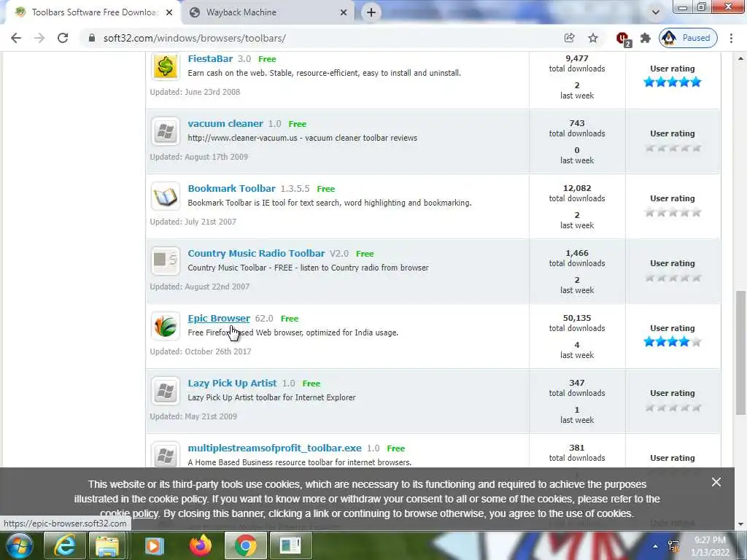
Task: Click the Bookmark Toolbar book icon
Action: (x=166, y=195)
